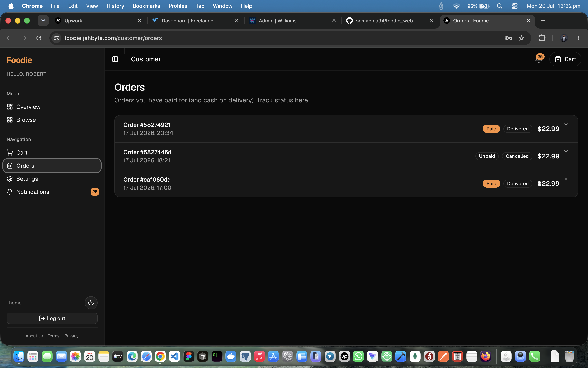Click Delivered badge on Order #caf060dd
The image size is (588, 368).
pos(518,184)
